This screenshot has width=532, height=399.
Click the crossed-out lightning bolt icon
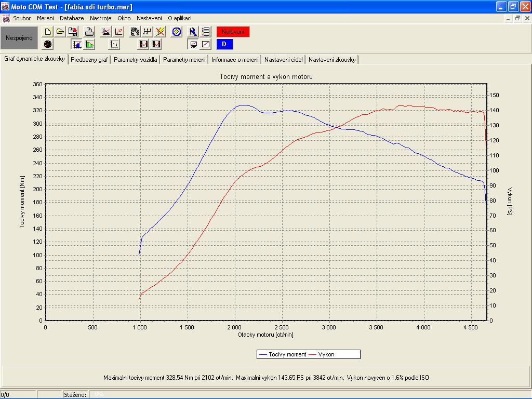tap(160, 32)
